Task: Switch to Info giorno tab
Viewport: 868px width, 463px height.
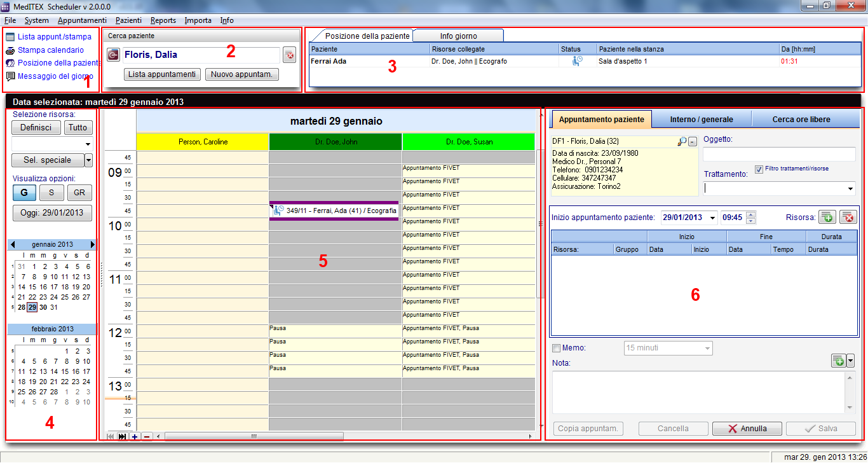Action: click(x=459, y=36)
